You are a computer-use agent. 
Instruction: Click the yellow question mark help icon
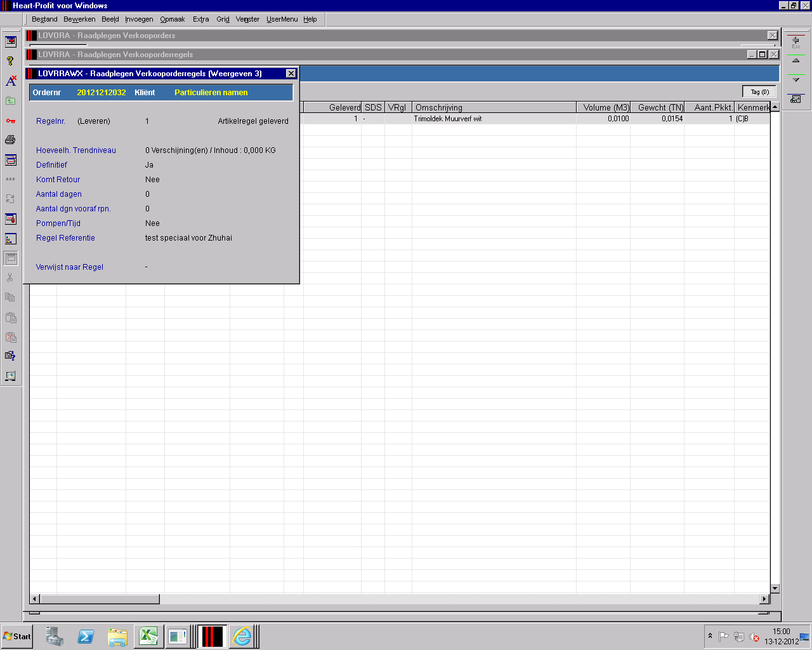point(10,61)
